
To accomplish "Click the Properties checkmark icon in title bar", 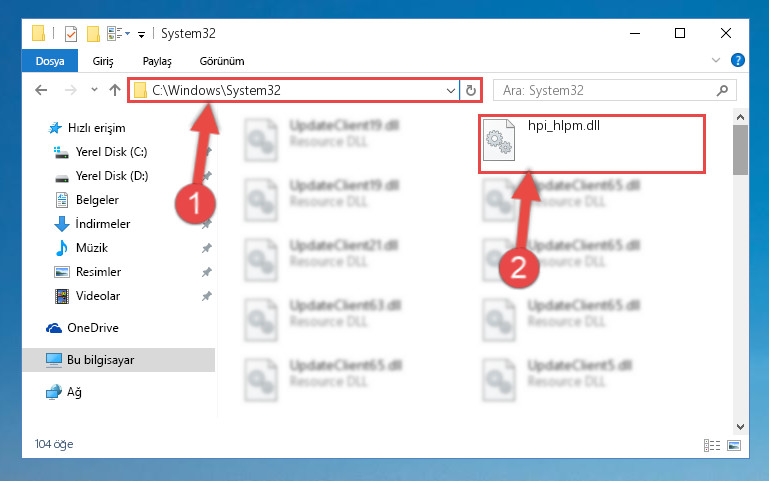I will click(x=71, y=33).
